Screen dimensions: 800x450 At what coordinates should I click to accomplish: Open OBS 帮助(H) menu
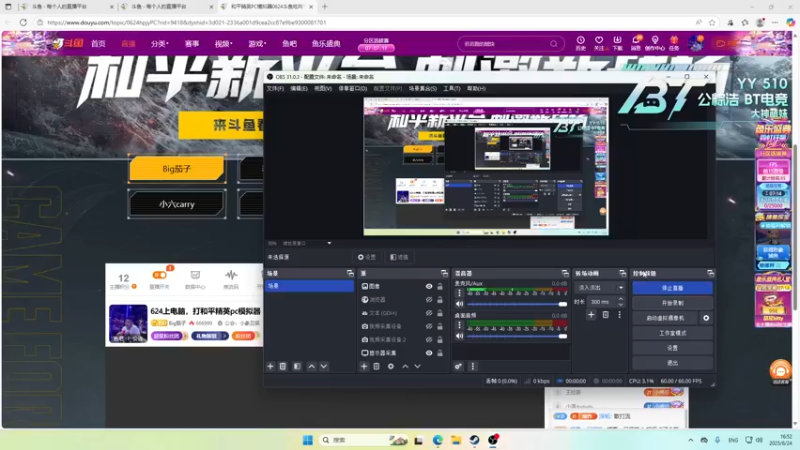tap(476, 89)
